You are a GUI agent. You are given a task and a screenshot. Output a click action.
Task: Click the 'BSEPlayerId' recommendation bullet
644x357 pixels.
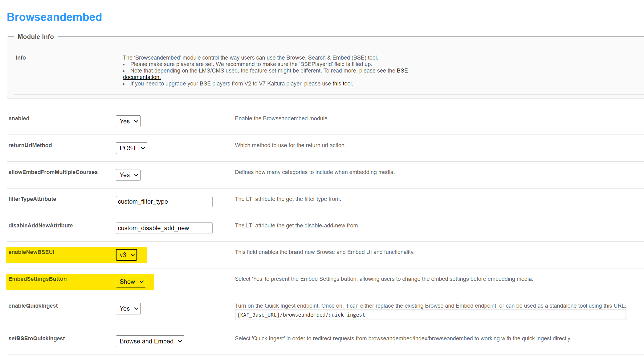251,64
